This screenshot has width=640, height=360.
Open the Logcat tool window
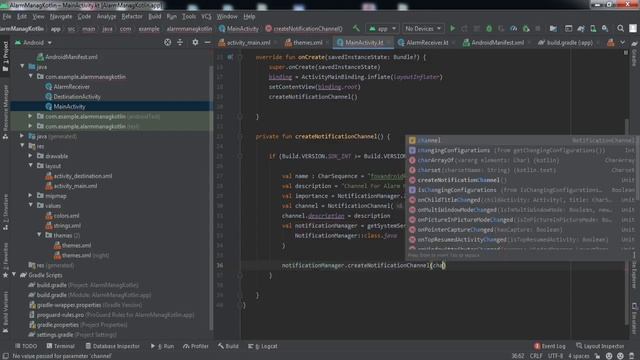pyautogui.click(x=263, y=346)
